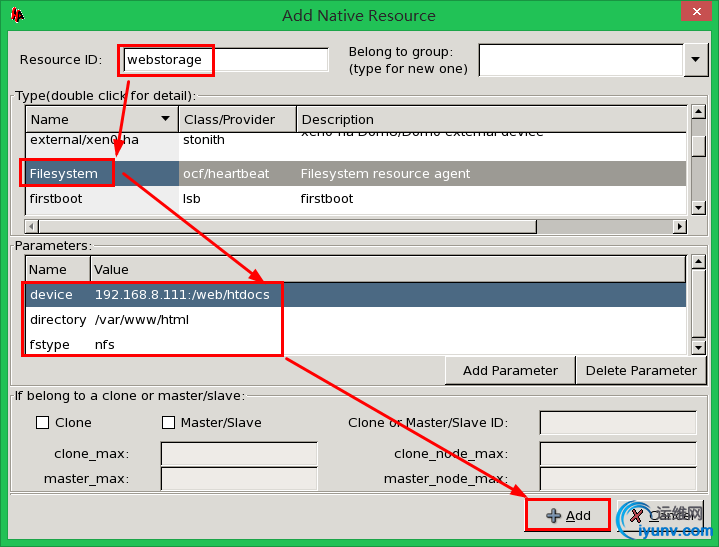Select the fstype parameter row
The image size is (719, 547).
click(356, 344)
